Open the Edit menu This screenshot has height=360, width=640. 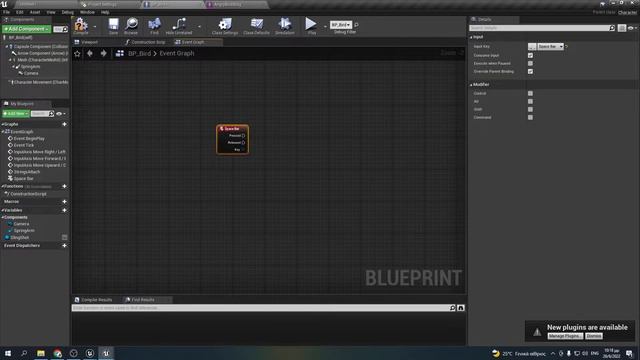coord(20,12)
